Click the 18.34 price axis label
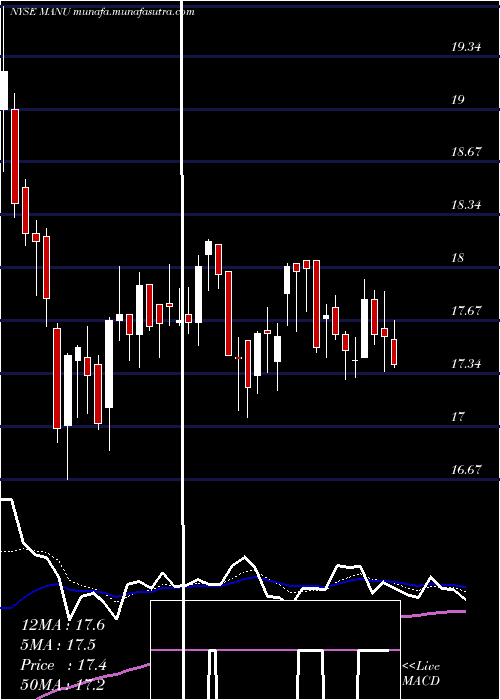Image resolution: width=500 pixels, height=700 pixels. pos(466,205)
